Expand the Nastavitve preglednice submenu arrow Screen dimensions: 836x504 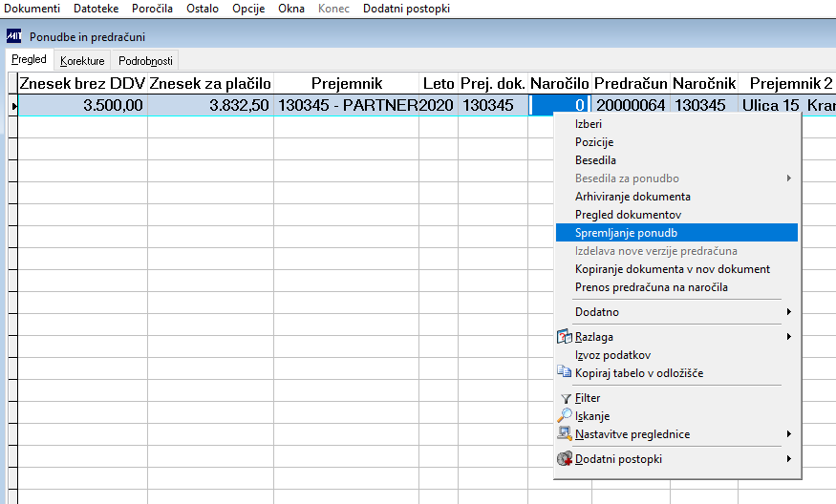coord(789,434)
